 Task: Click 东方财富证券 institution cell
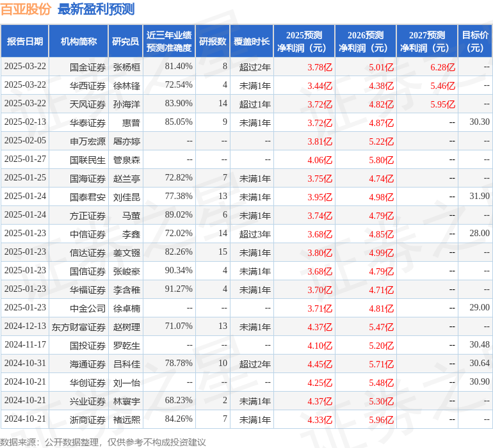[79, 327]
